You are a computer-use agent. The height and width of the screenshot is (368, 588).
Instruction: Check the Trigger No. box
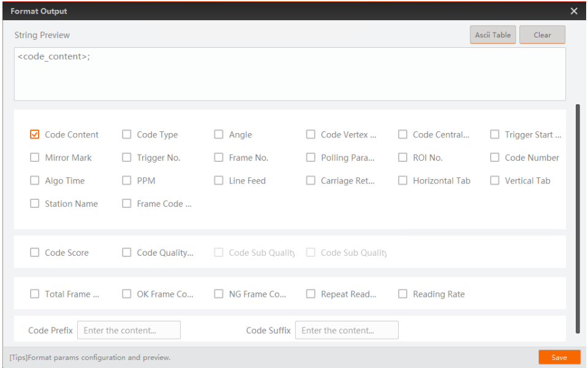pos(127,158)
